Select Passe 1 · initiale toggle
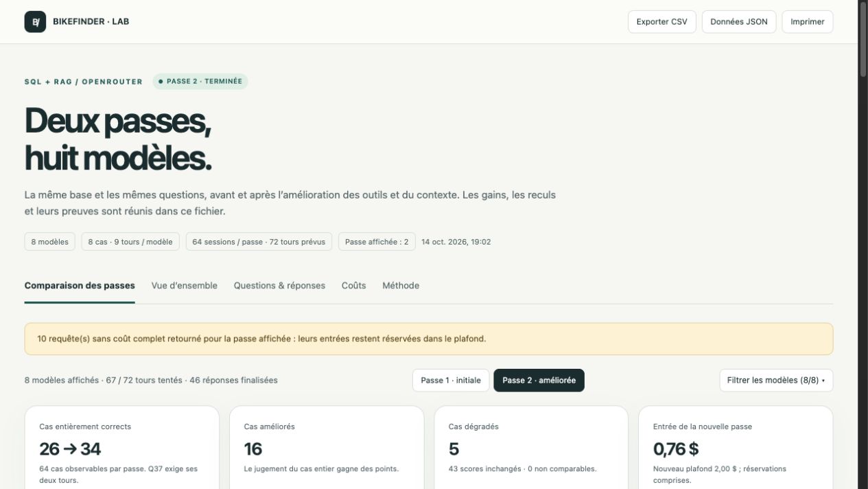 (x=451, y=380)
